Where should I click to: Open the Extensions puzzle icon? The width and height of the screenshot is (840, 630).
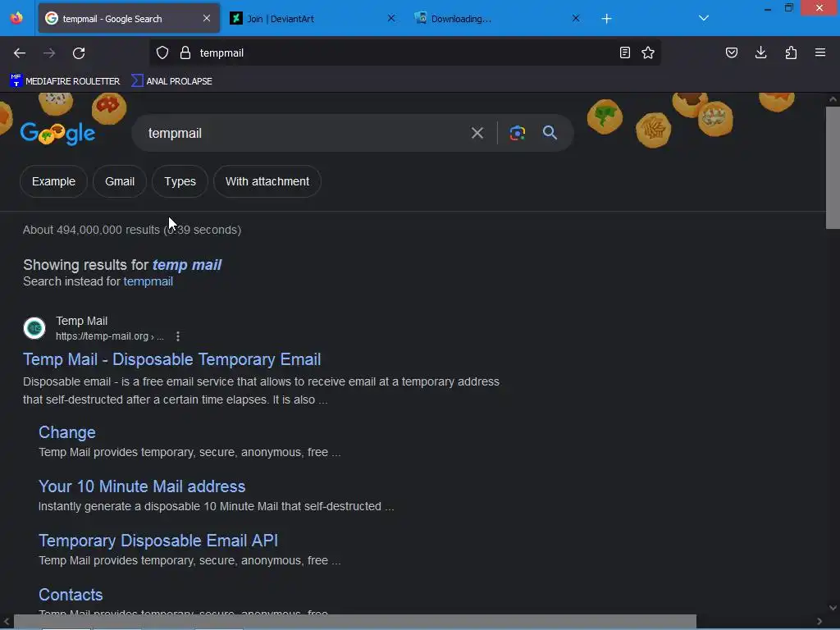pyautogui.click(x=791, y=52)
